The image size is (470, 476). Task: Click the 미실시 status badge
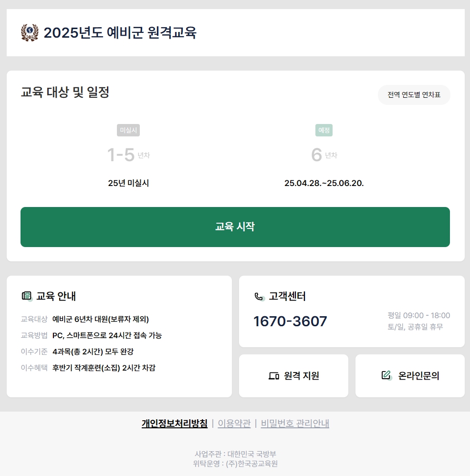tap(128, 130)
